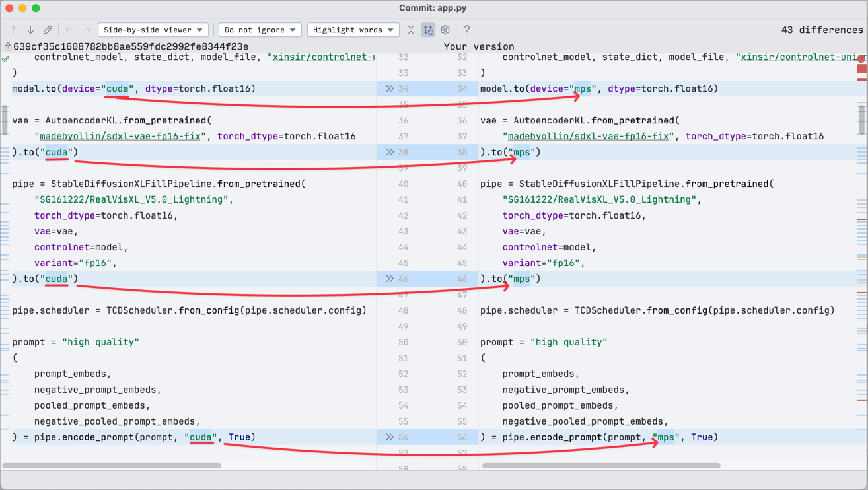Screen dimensions: 868x490
Task: Click the red error indicator top right
Action: (x=861, y=59)
